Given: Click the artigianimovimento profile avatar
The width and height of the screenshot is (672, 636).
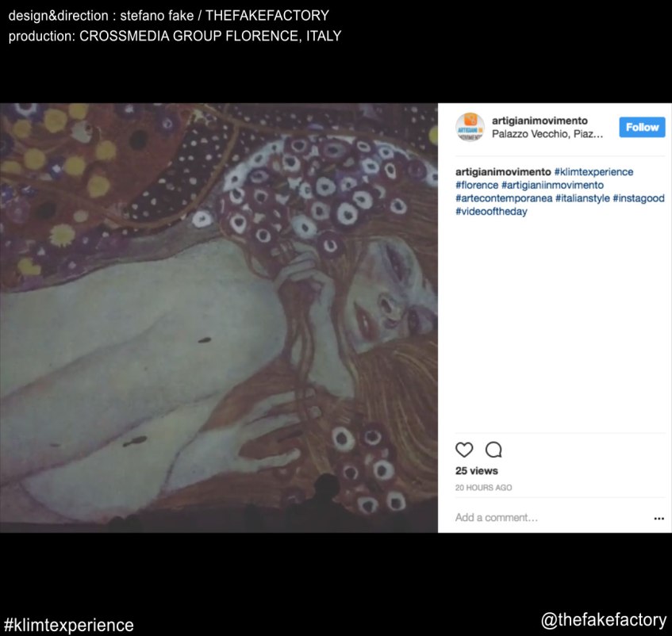Looking at the screenshot, I should point(470,127).
